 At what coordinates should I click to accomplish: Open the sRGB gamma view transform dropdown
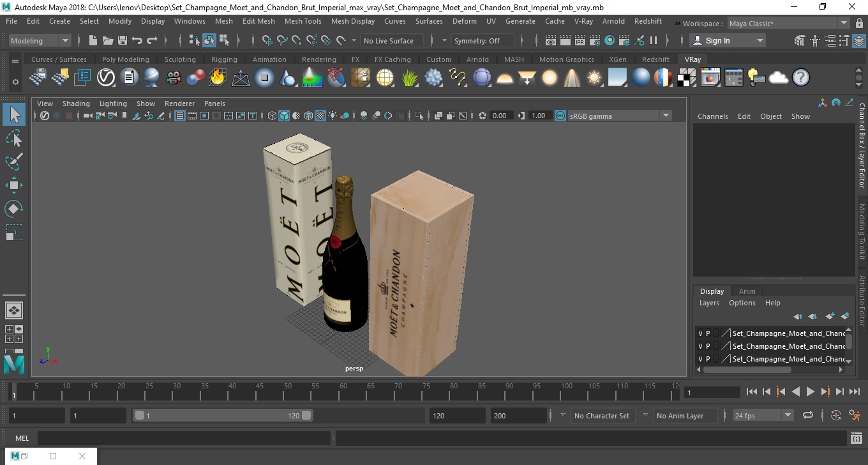pyautogui.click(x=618, y=116)
